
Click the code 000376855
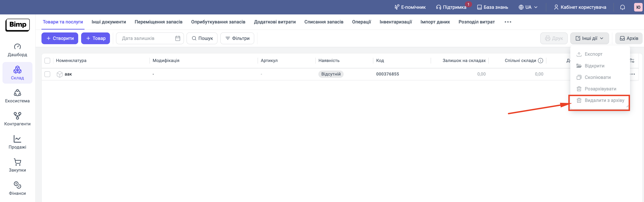(388, 74)
